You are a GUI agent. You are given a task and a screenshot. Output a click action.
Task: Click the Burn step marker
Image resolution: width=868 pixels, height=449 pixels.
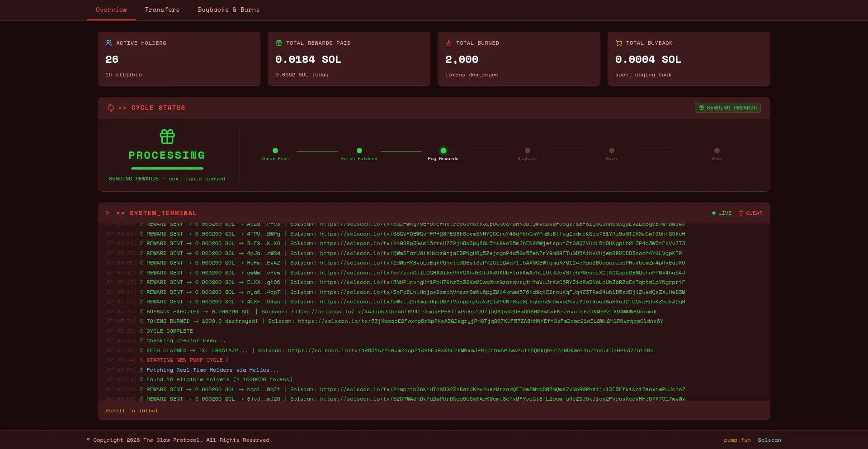(x=612, y=151)
